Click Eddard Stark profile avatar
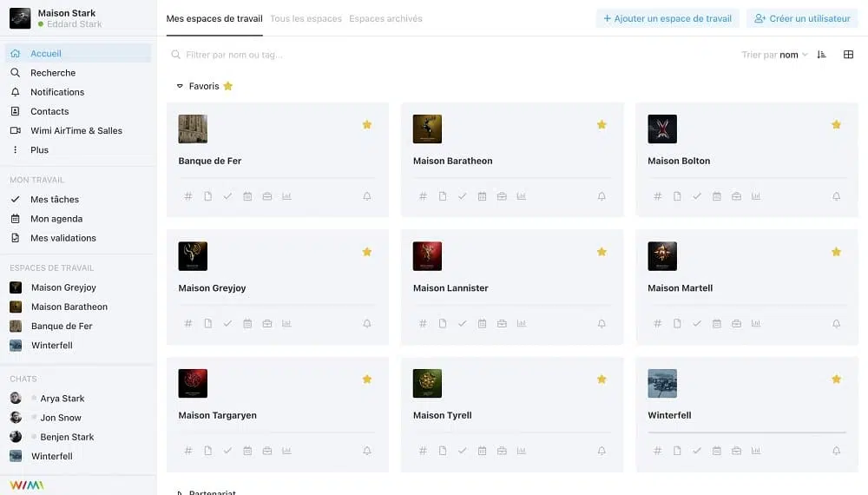 [20, 18]
